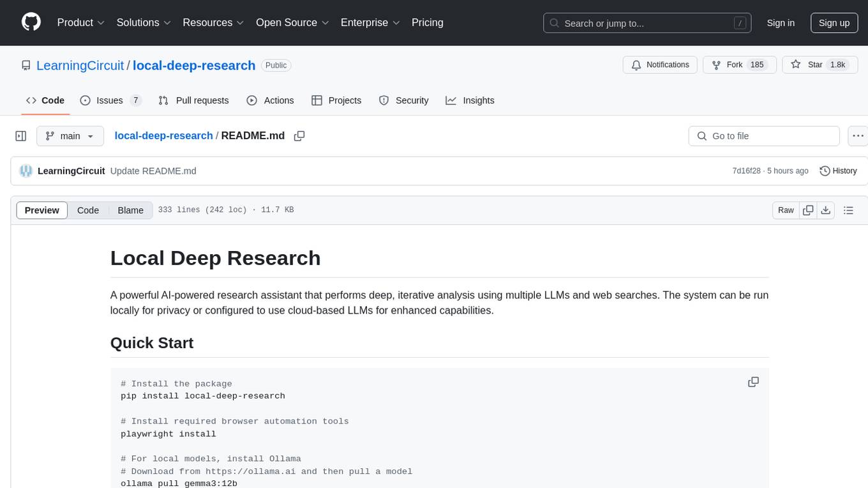
Task: View the file History
Action: [838, 171]
